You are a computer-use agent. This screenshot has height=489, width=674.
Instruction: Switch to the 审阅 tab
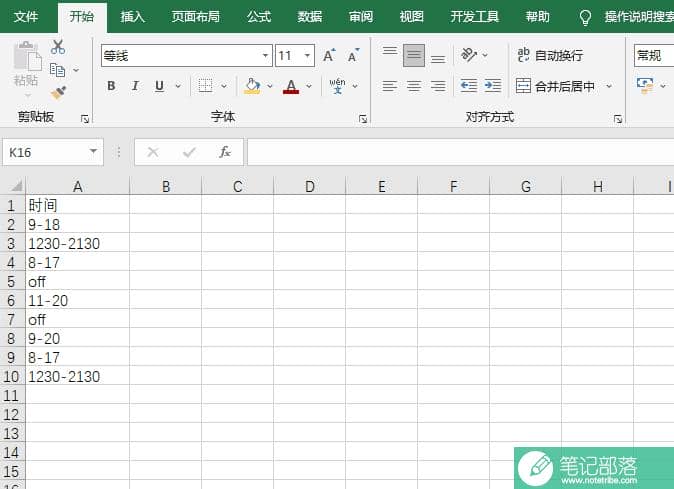point(361,17)
